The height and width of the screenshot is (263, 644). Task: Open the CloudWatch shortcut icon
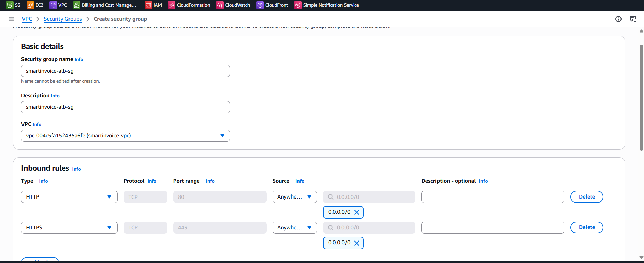[220, 5]
